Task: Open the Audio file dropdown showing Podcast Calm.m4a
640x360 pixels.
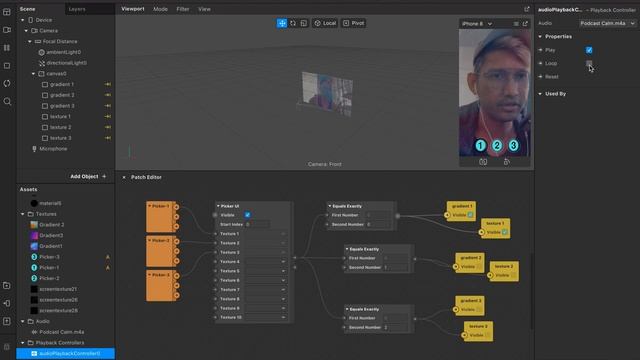Action: click(x=607, y=23)
